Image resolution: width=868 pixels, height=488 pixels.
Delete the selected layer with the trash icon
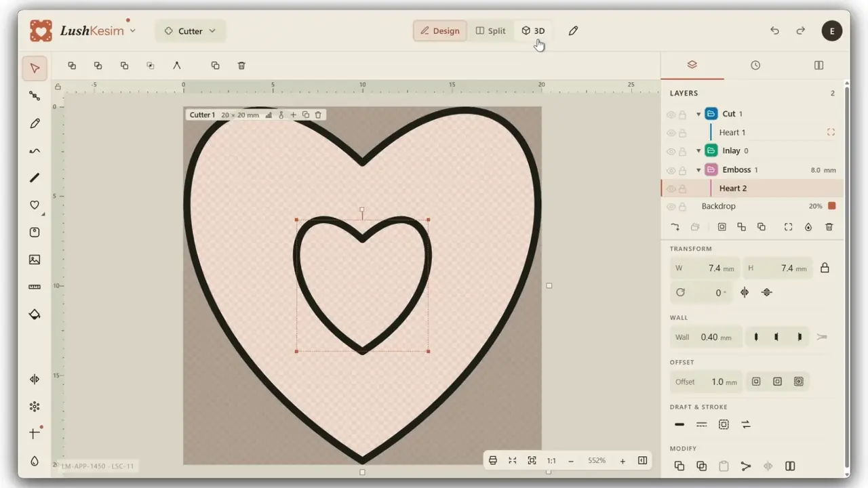[x=829, y=227]
